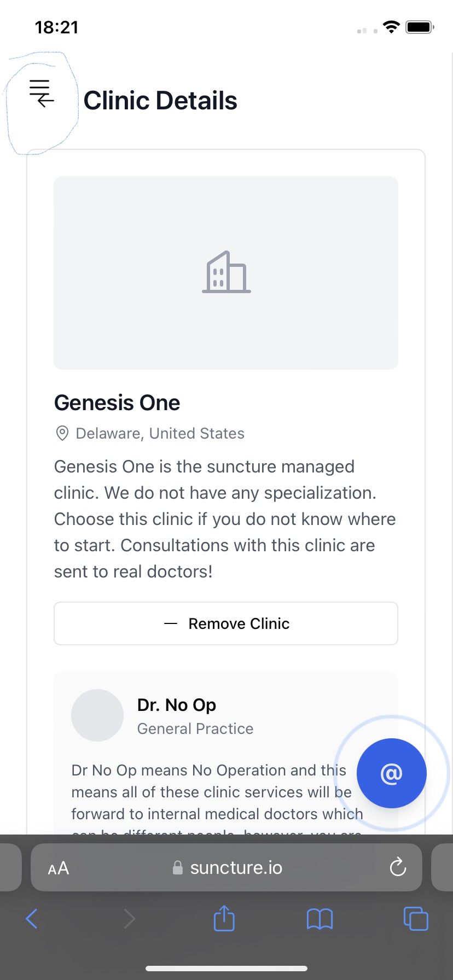Tap the blue @ floating button
453x980 pixels.
(391, 773)
